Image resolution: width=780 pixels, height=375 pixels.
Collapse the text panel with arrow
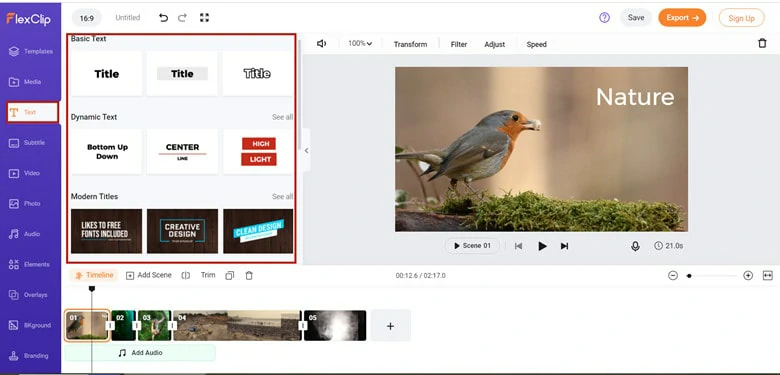pos(306,151)
